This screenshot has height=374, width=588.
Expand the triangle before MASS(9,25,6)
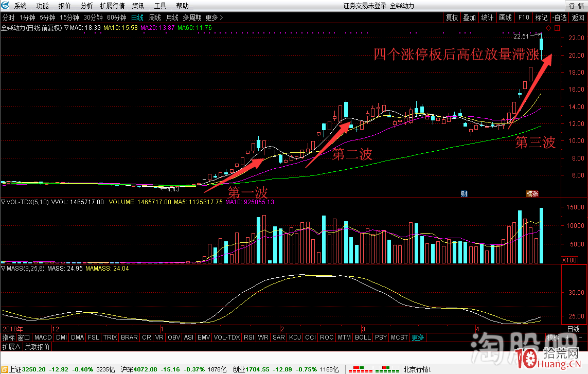tap(4, 268)
